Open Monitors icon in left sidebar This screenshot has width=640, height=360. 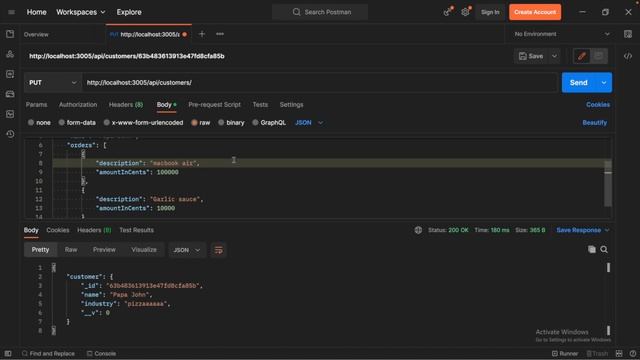point(10,114)
